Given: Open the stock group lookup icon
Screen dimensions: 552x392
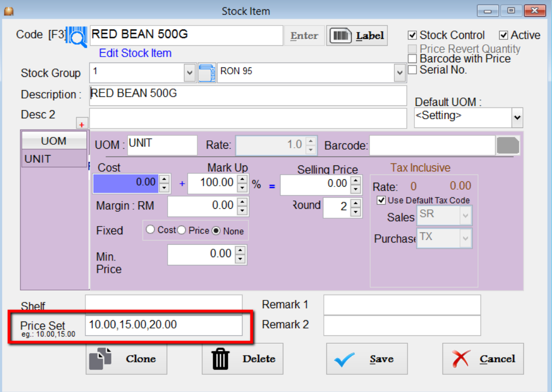Looking at the screenshot, I should point(207,72).
